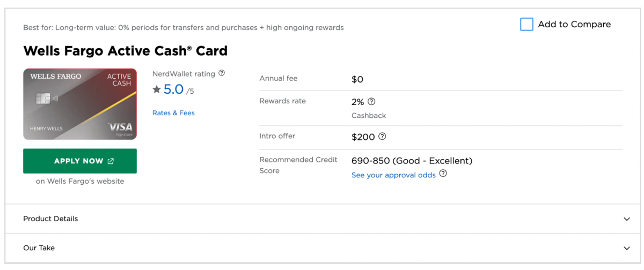Expand the Product Details chevron

point(627,219)
